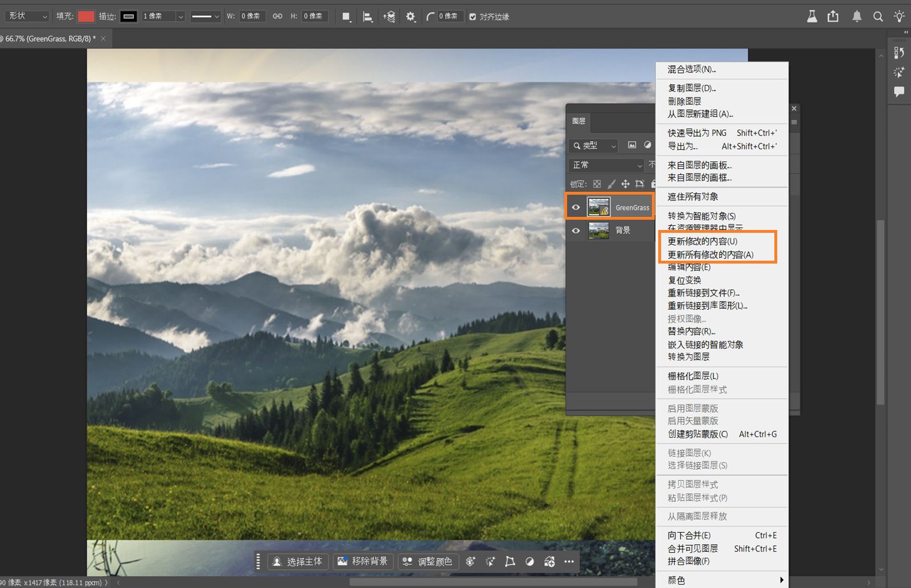Click the beaker experimental features icon
911x588 pixels.
tap(812, 17)
